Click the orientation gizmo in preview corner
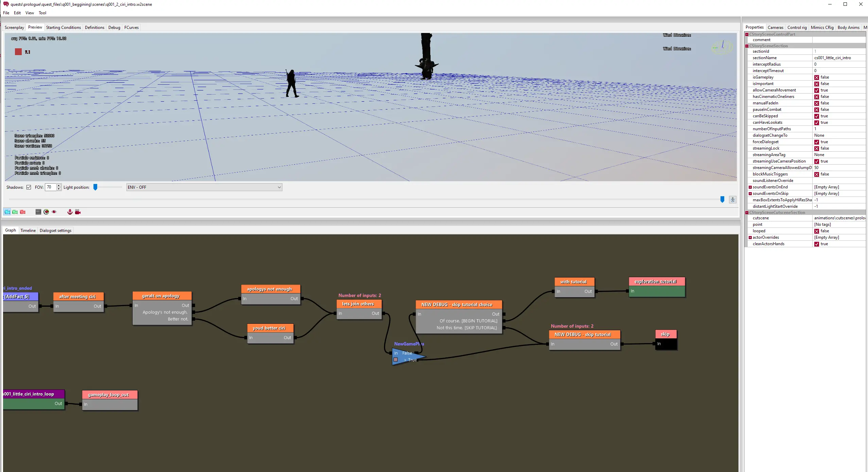This screenshot has height=472, width=868. point(722,47)
